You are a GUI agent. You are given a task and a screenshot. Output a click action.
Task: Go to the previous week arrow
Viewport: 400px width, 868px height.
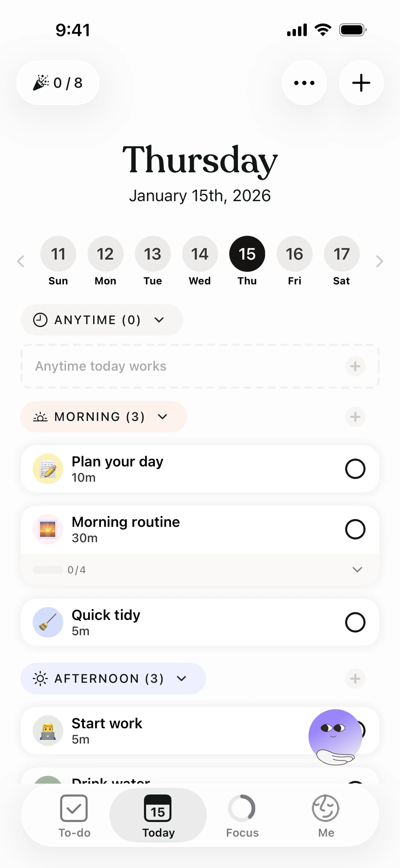(x=21, y=261)
